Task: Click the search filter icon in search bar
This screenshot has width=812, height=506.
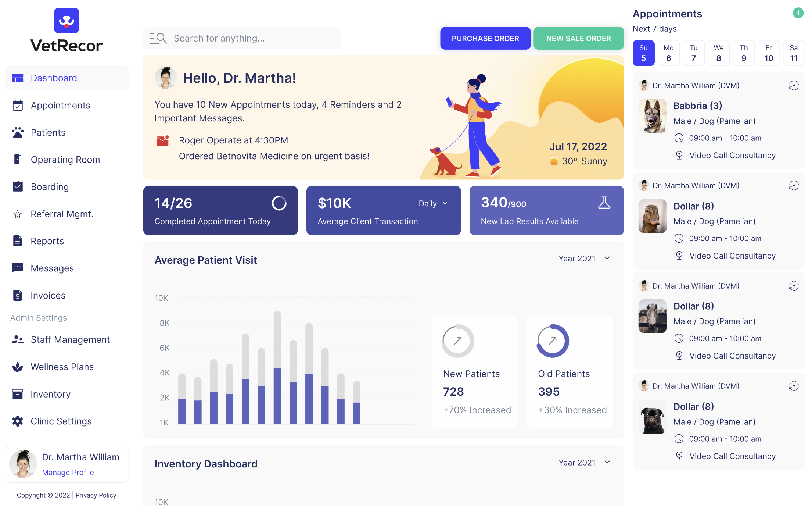Action: tap(158, 38)
